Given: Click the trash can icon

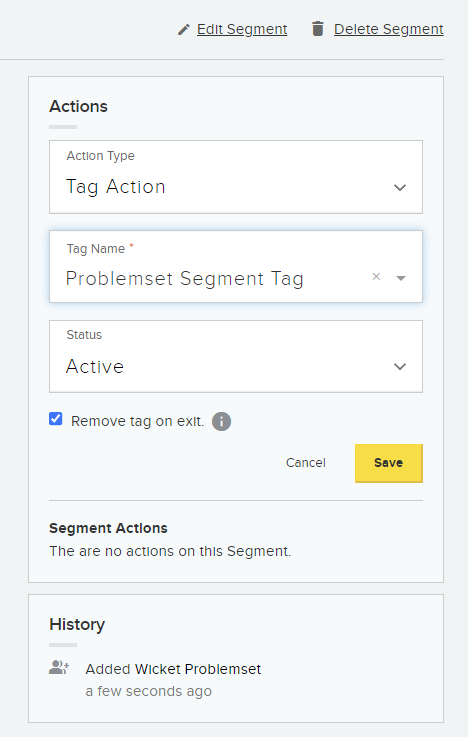Looking at the screenshot, I should [x=318, y=29].
